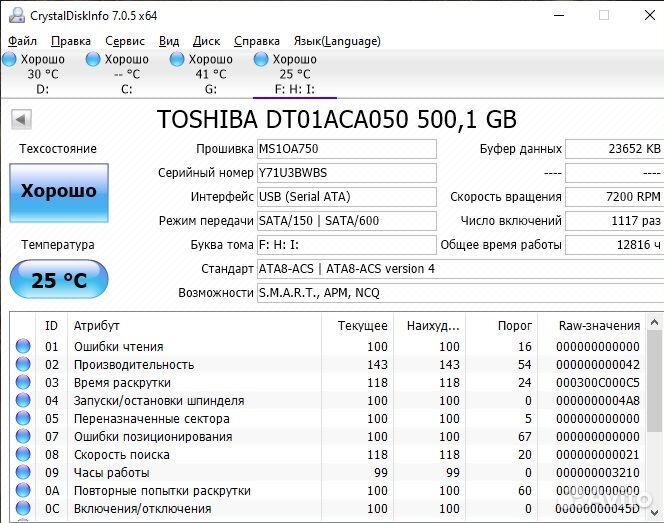Click status icon of Переназначенные сектора row

(x=23, y=418)
